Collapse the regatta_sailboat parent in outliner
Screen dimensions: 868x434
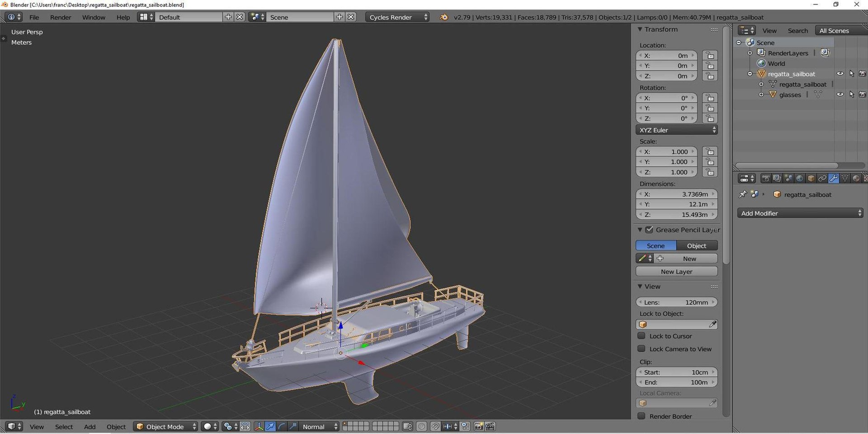click(750, 74)
